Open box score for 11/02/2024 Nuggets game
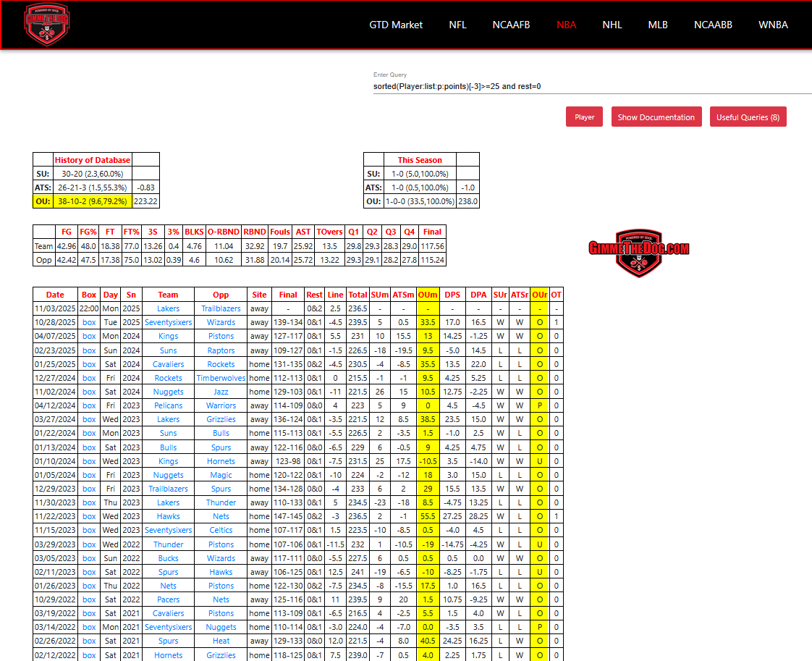This screenshot has width=812, height=661. pyautogui.click(x=89, y=392)
